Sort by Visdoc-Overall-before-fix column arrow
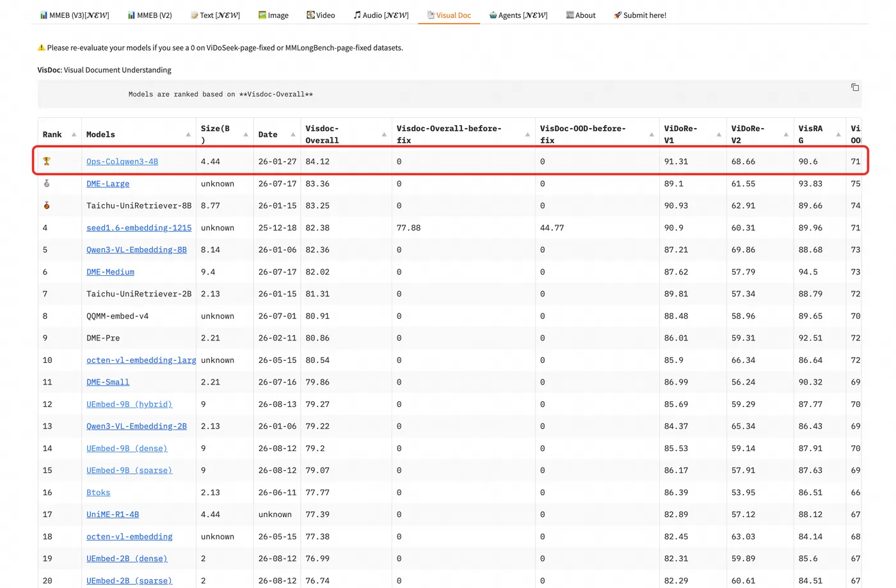Image resolution: width=896 pixels, height=588 pixels. click(x=527, y=134)
